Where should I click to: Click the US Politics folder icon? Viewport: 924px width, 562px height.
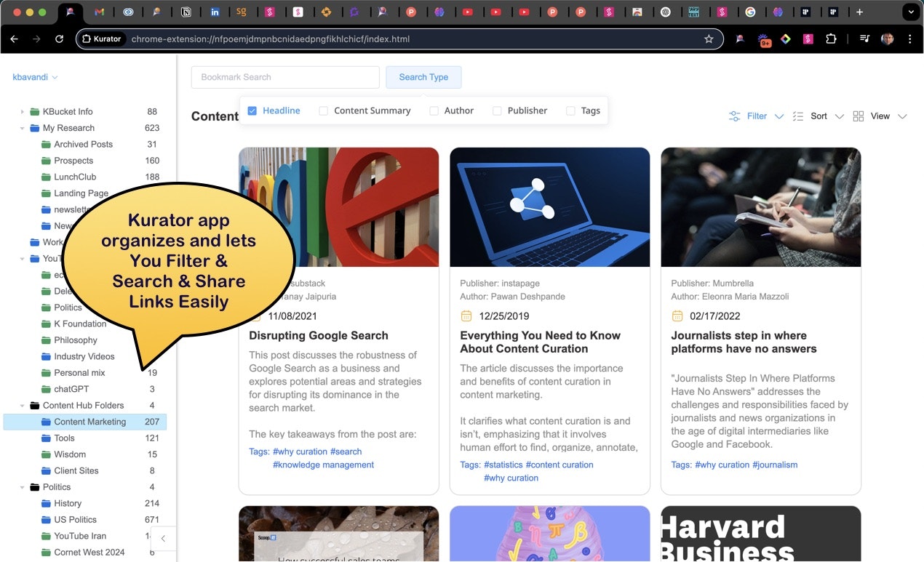click(46, 520)
